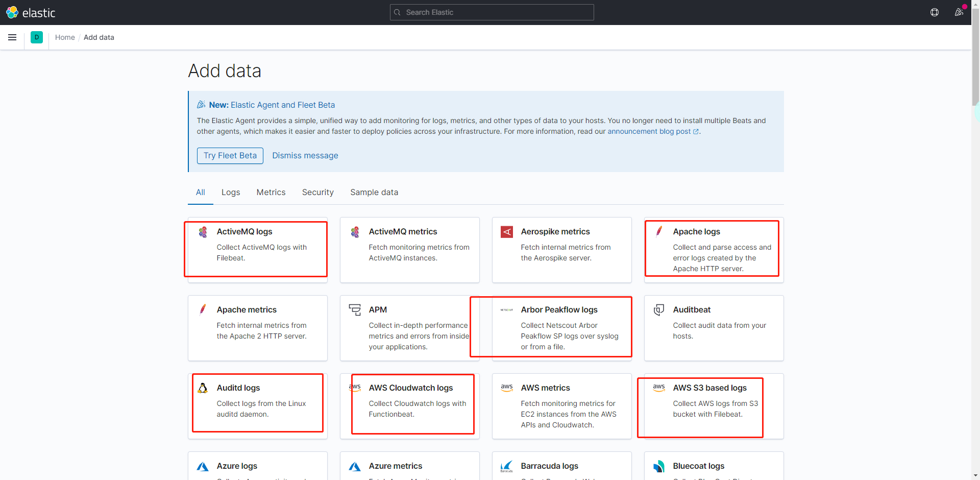This screenshot has height=480, width=980.
Task: Click the Barracuda logs icon
Action: coord(507,466)
